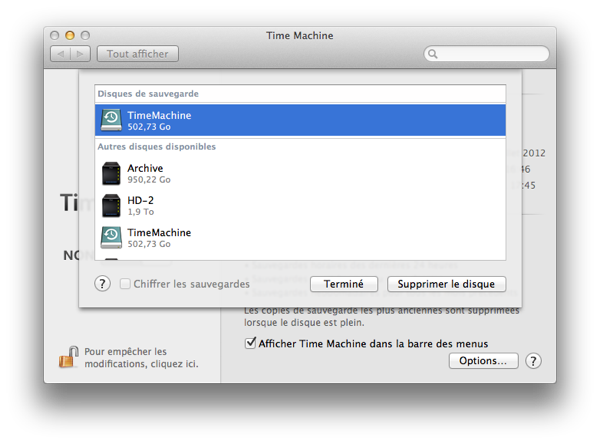Focus the System Preferences search field
This screenshot has height=444, width=600.
click(x=490, y=54)
